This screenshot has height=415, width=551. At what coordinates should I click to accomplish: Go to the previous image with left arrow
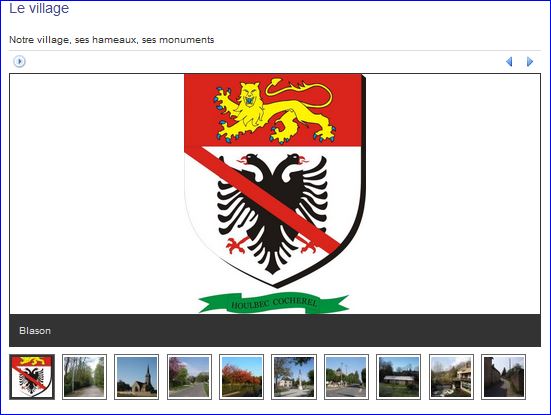(509, 61)
